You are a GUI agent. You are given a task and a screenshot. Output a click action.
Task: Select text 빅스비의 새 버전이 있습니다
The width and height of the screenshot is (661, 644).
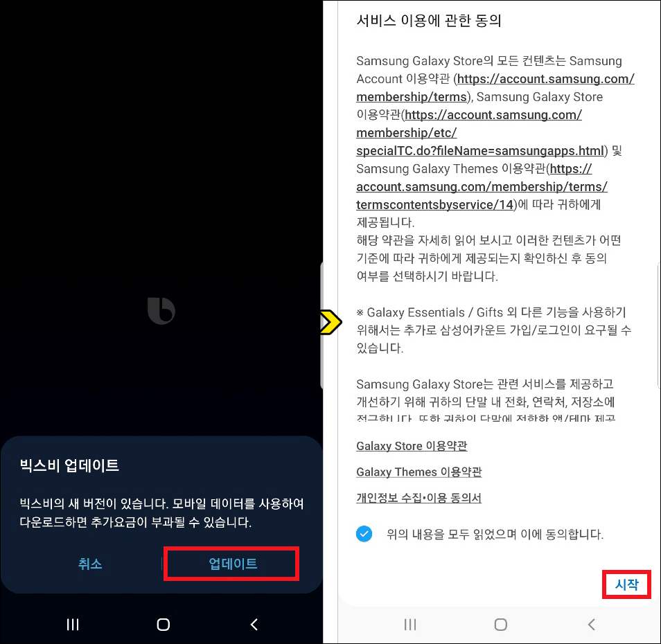(x=94, y=503)
